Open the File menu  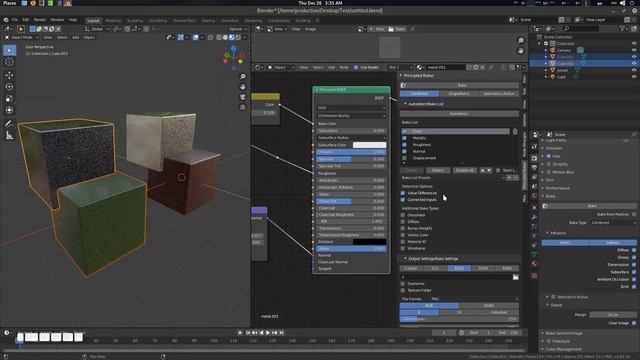15,20
